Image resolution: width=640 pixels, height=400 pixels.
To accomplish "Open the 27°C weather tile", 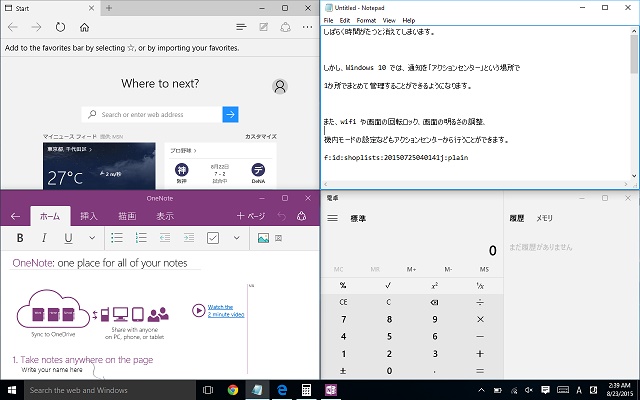I will 99,166.
